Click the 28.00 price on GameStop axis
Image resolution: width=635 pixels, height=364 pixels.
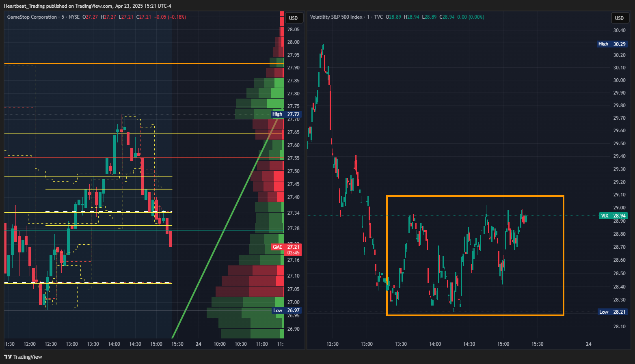(293, 42)
